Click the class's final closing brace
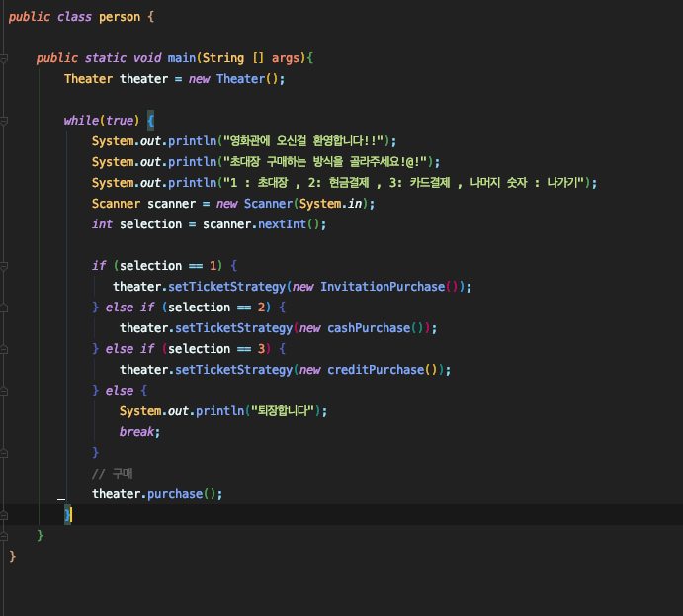 click(12, 557)
